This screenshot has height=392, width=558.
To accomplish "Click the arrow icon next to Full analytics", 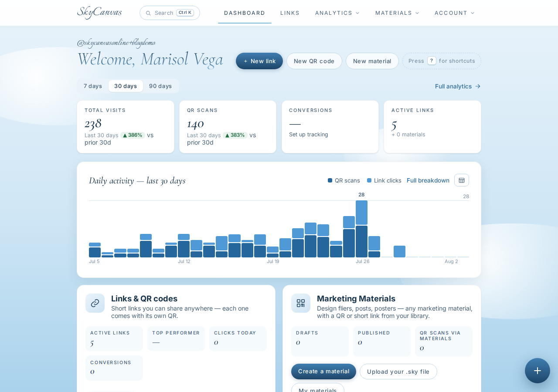I will tap(478, 86).
